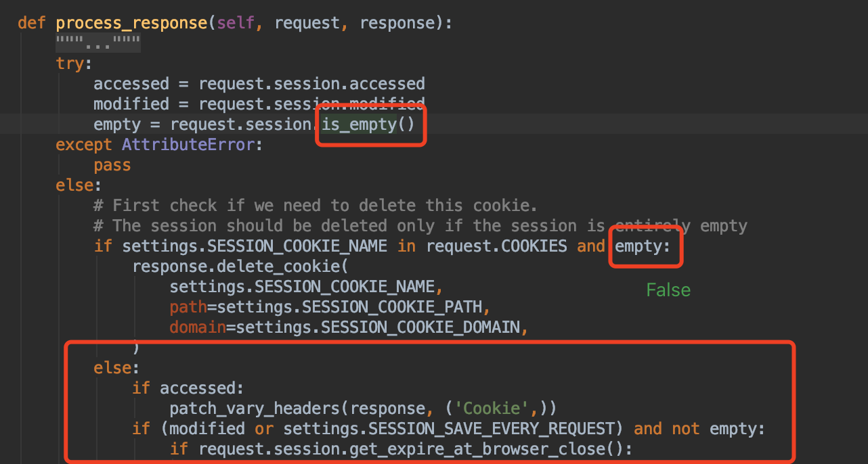Screen dimensions: 868x464
Task: Expand the folded docstring placeholder
Action: coord(98,44)
